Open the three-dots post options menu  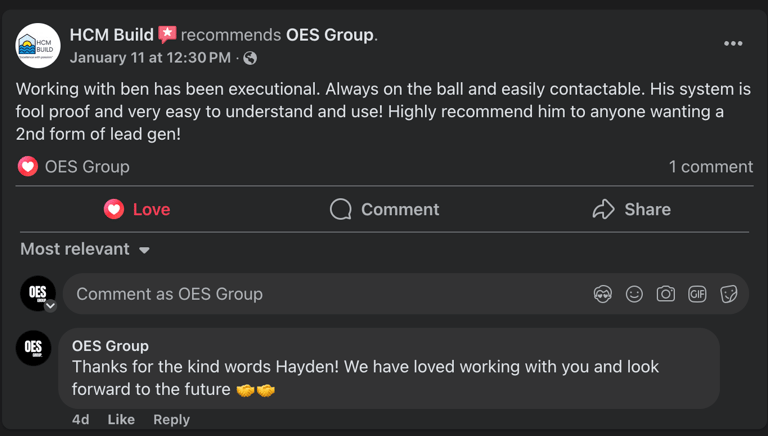pyautogui.click(x=733, y=44)
